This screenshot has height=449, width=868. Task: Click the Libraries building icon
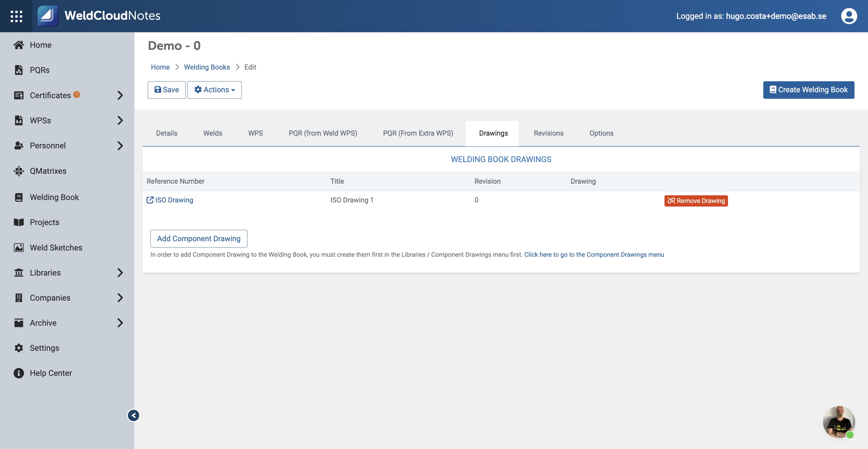click(x=19, y=272)
